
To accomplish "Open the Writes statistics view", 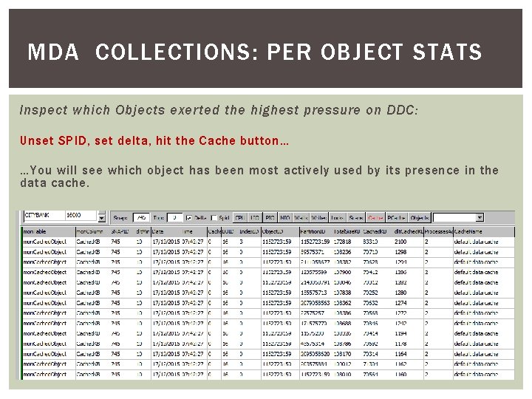I will (319, 218).
